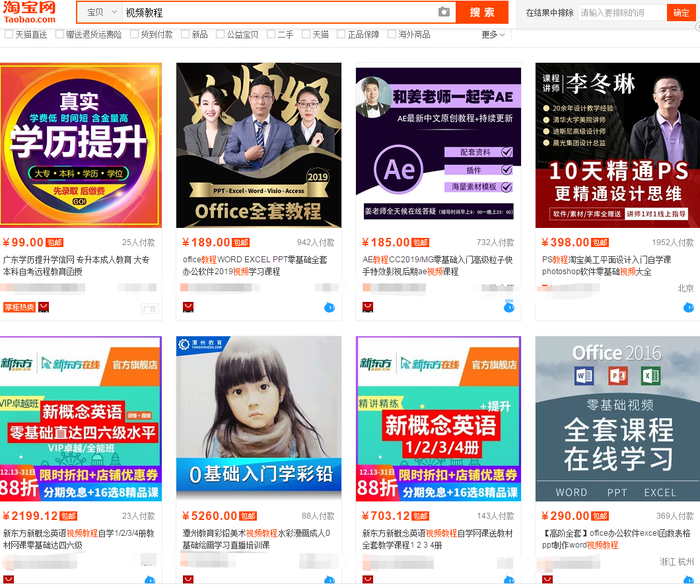Click the ¥2199.12 price
The width and height of the screenshot is (700, 588).
coord(30,516)
